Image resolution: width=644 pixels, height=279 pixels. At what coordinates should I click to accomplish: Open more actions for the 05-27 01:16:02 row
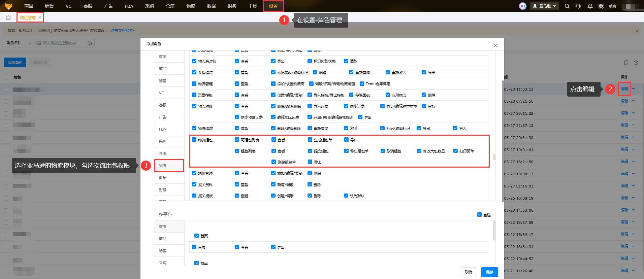click(634, 186)
